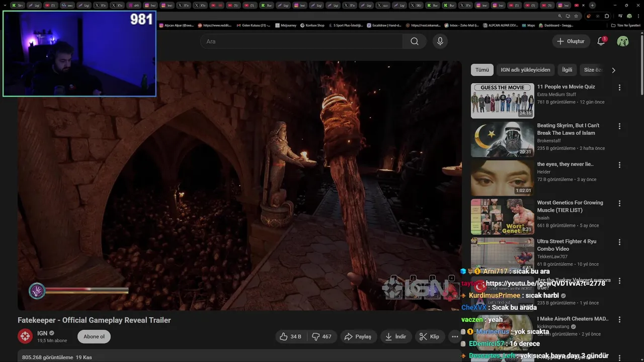Open more actions ellipsis under video

[x=455, y=336]
